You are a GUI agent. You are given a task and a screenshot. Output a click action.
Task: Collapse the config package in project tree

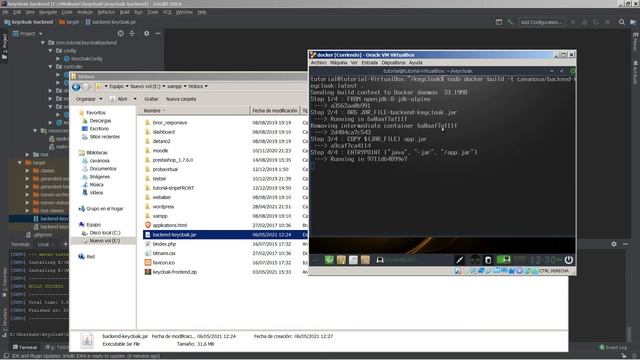pos(51,51)
